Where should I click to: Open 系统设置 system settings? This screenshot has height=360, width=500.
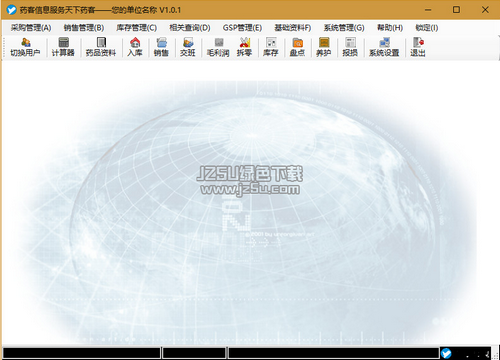coord(384,47)
